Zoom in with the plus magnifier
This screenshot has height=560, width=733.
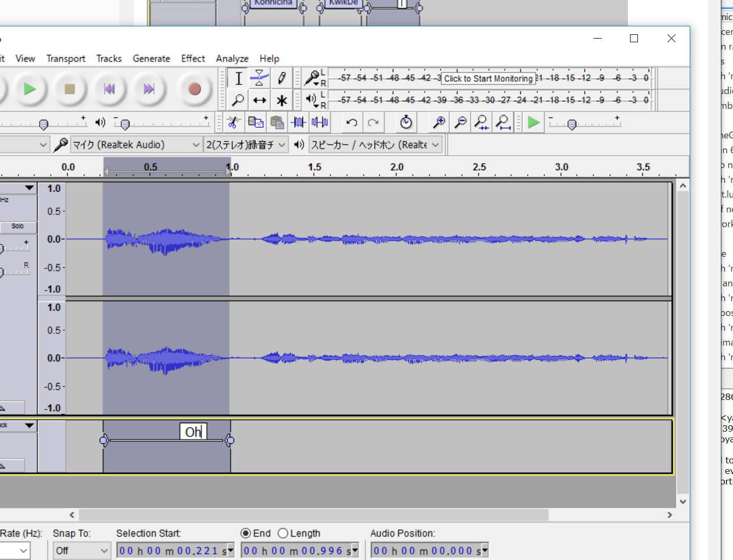click(439, 123)
